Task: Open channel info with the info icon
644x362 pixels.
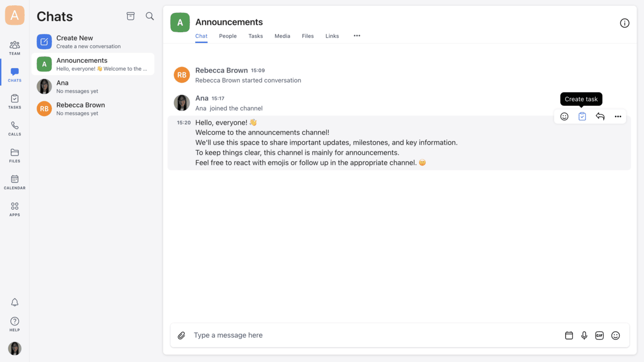Action: [624, 23]
